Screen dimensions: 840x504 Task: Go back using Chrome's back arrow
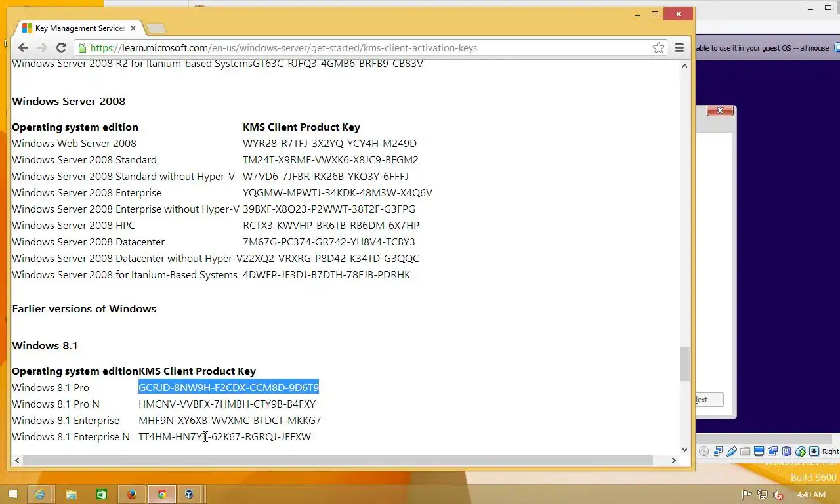(x=23, y=47)
